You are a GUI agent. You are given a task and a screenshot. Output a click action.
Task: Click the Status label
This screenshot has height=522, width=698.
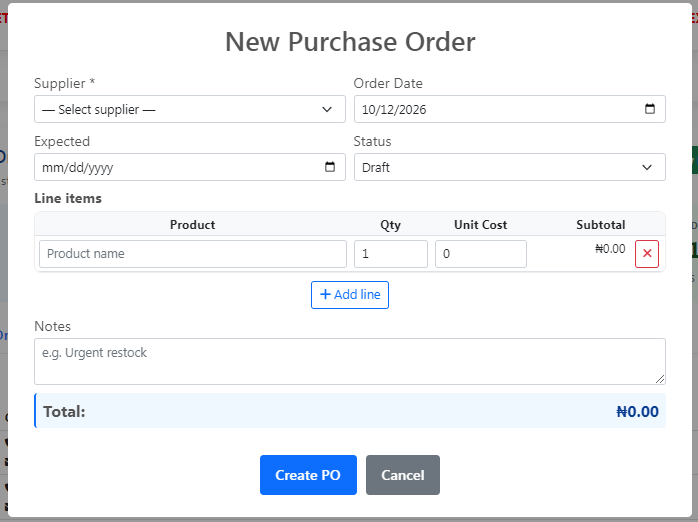(373, 142)
